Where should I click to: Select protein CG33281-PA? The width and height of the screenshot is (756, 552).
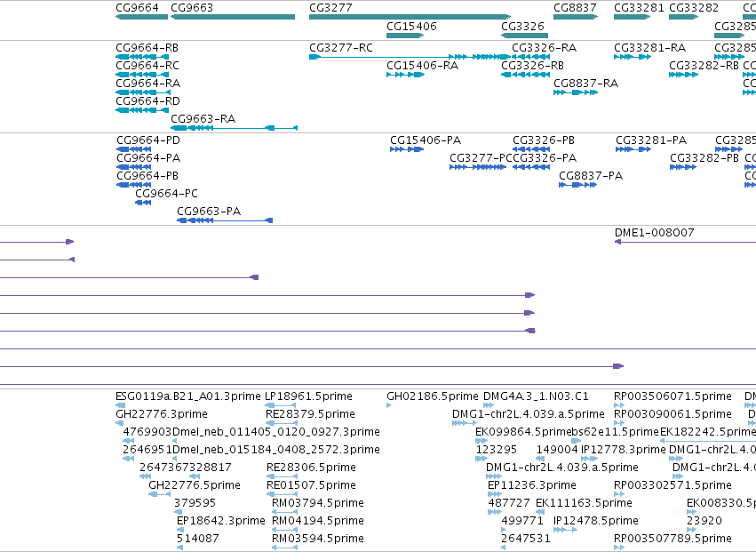(633, 149)
